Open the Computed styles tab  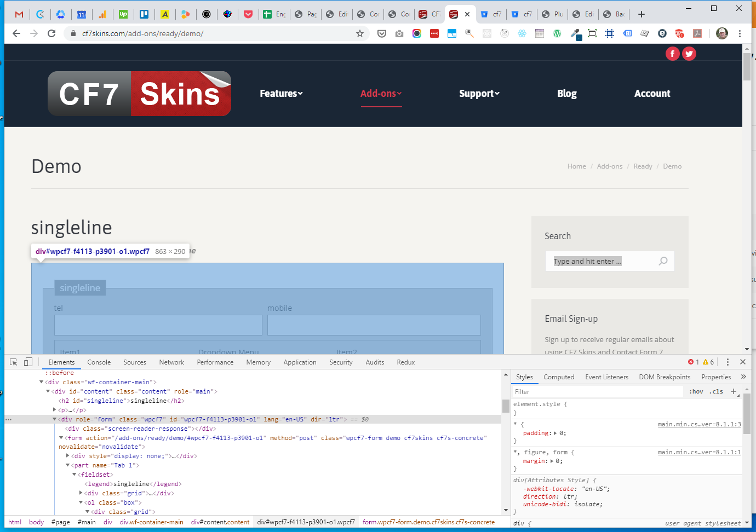559,377
